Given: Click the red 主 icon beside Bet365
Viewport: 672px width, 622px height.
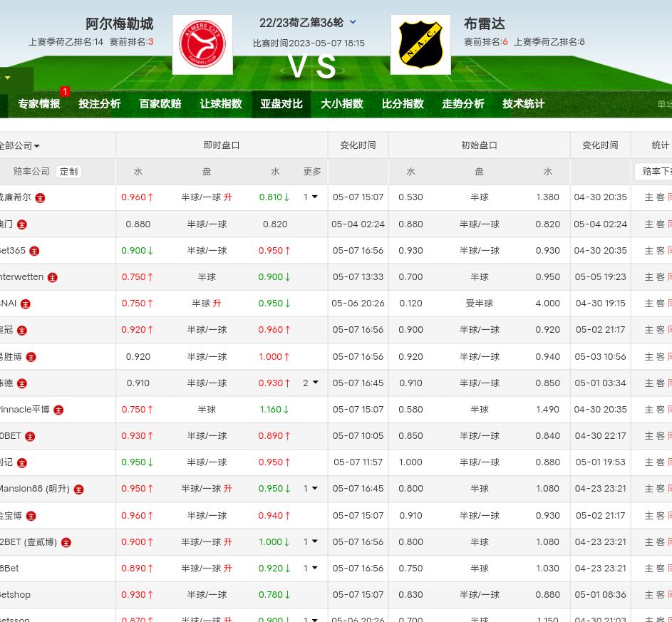Looking at the screenshot, I should pyautogui.click(x=34, y=251).
